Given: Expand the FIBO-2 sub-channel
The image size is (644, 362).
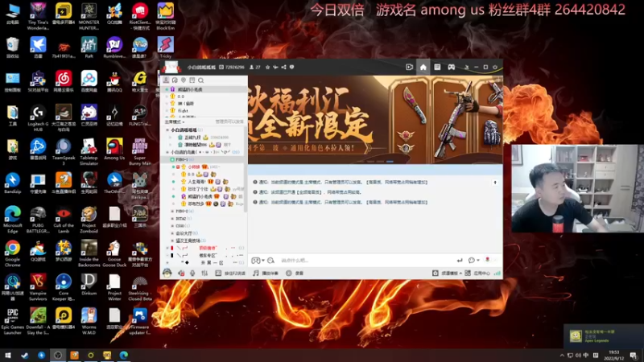Looking at the screenshot, I should coord(172,211).
